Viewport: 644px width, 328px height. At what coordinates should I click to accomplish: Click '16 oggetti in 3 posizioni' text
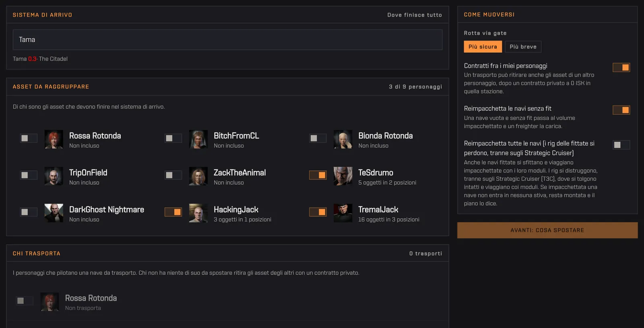[389, 220]
